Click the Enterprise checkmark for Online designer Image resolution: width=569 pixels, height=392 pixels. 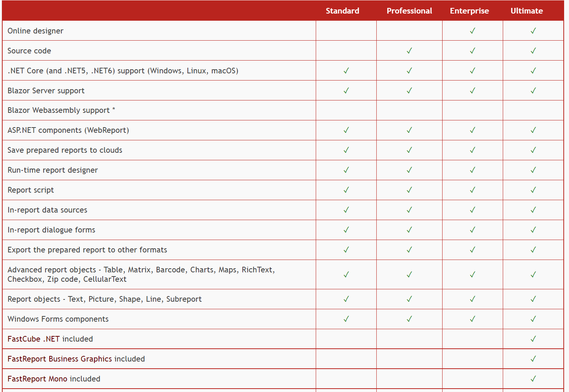pos(472,31)
